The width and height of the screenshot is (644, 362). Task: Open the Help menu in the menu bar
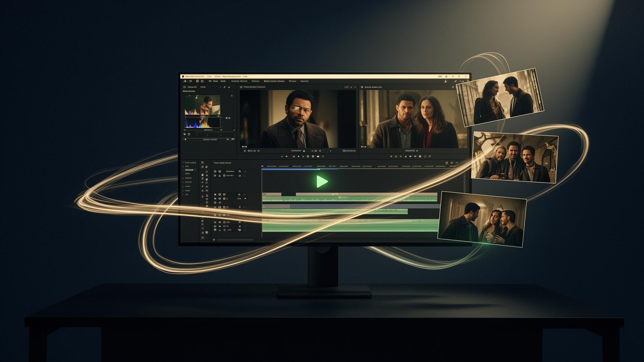click(246, 76)
